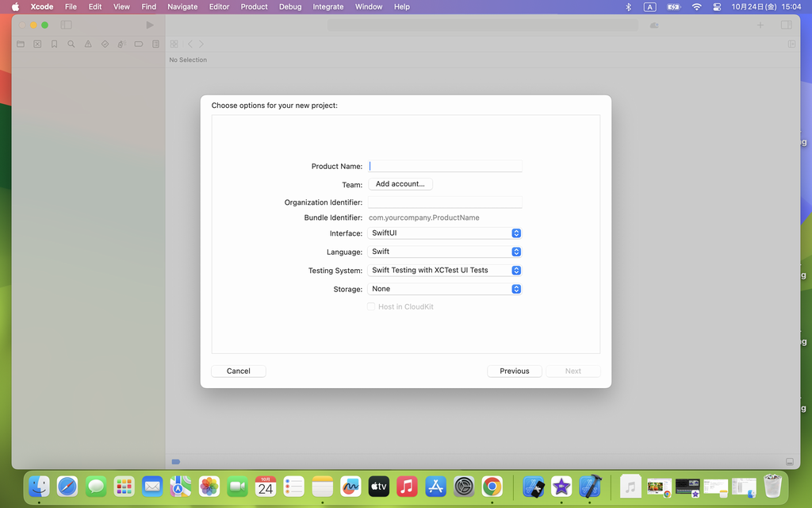Open the Find navigator magnifier icon
Screen dimensions: 812x508
pyautogui.click(x=71, y=44)
